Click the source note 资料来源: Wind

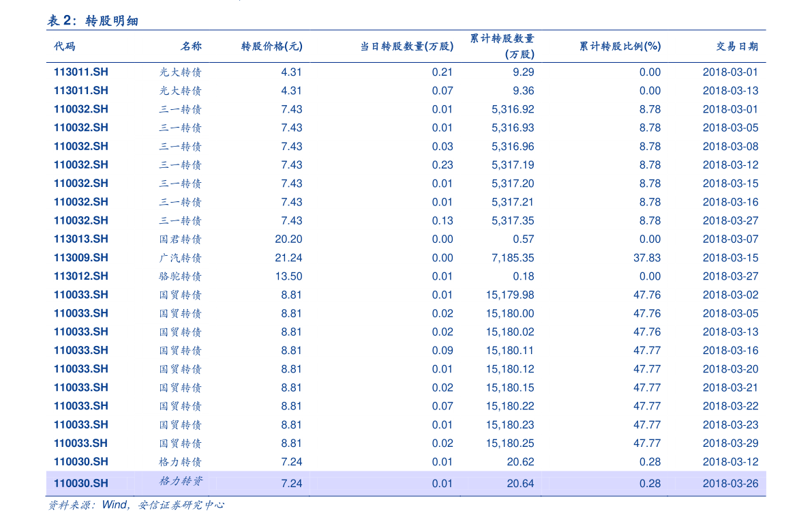coord(88,505)
